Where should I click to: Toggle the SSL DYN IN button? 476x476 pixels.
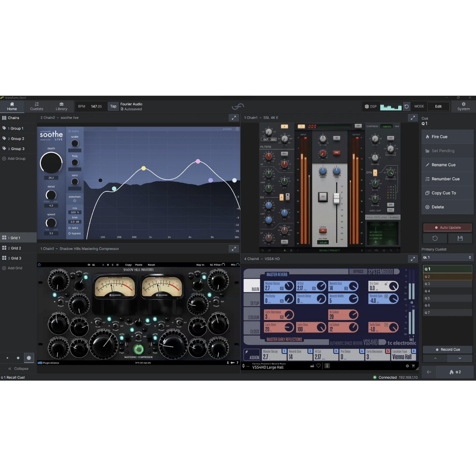click(x=375, y=173)
